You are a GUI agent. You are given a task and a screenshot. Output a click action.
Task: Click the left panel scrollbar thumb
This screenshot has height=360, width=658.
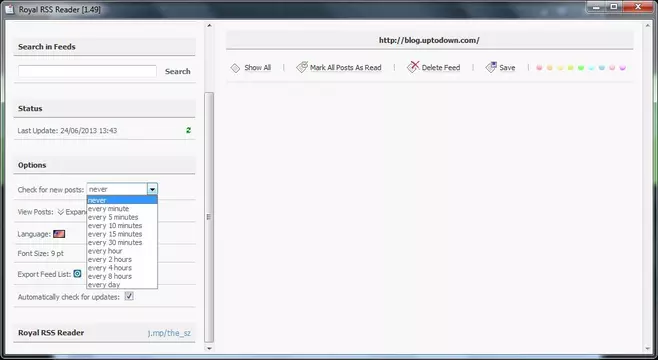tap(209, 217)
